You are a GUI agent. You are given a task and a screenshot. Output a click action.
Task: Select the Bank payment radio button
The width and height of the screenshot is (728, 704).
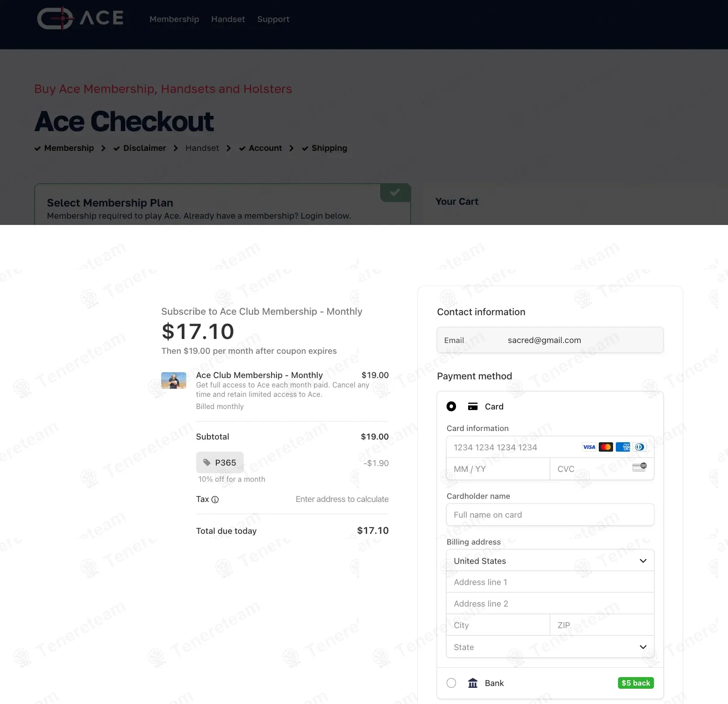click(451, 683)
